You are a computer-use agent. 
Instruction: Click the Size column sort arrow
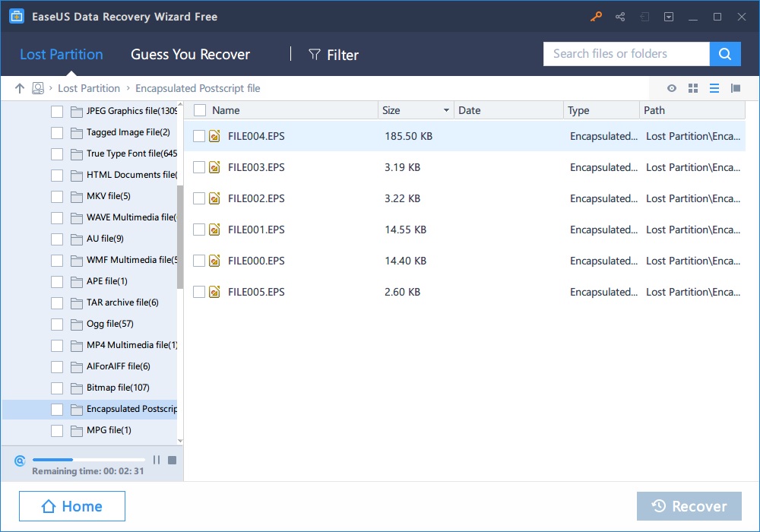(x=446, y=110)
